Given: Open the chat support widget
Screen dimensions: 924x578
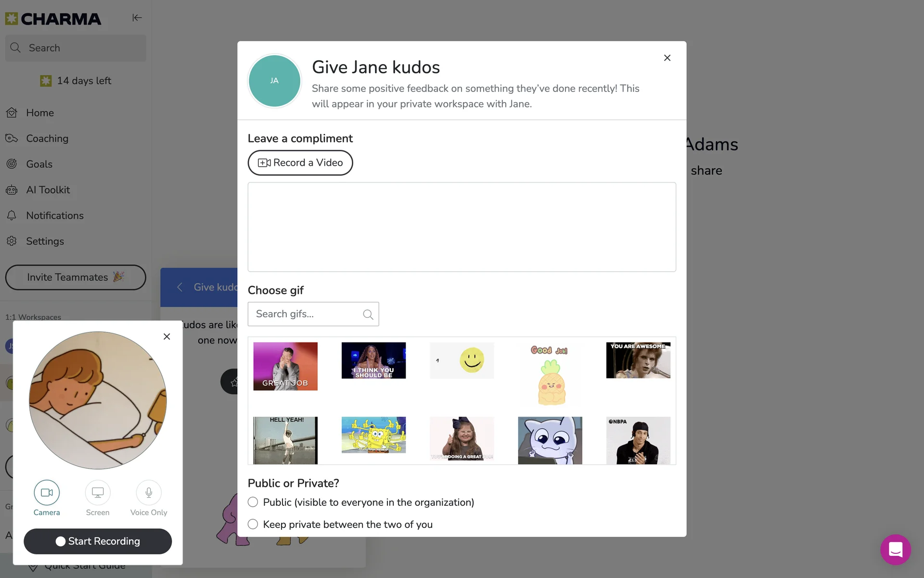Looking at the screenshot, I should click(x=895, y=549).
